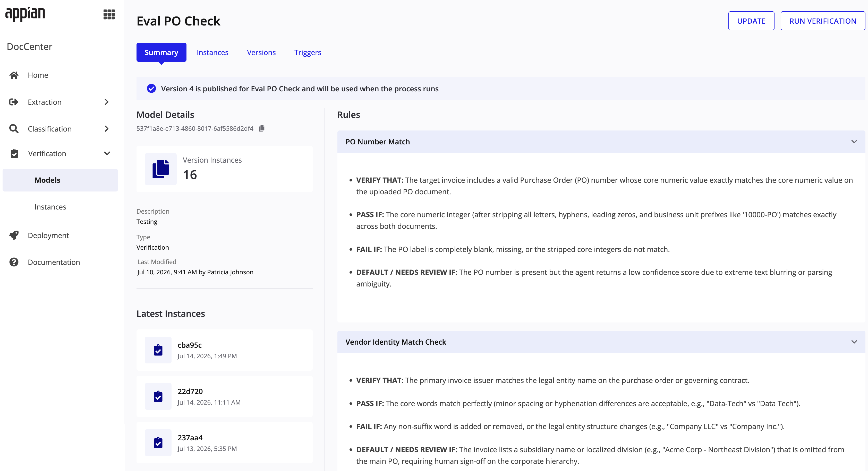Copy the model ID with clipboard icon
Viewport: 868px width, 471px height.
(261, 128)
